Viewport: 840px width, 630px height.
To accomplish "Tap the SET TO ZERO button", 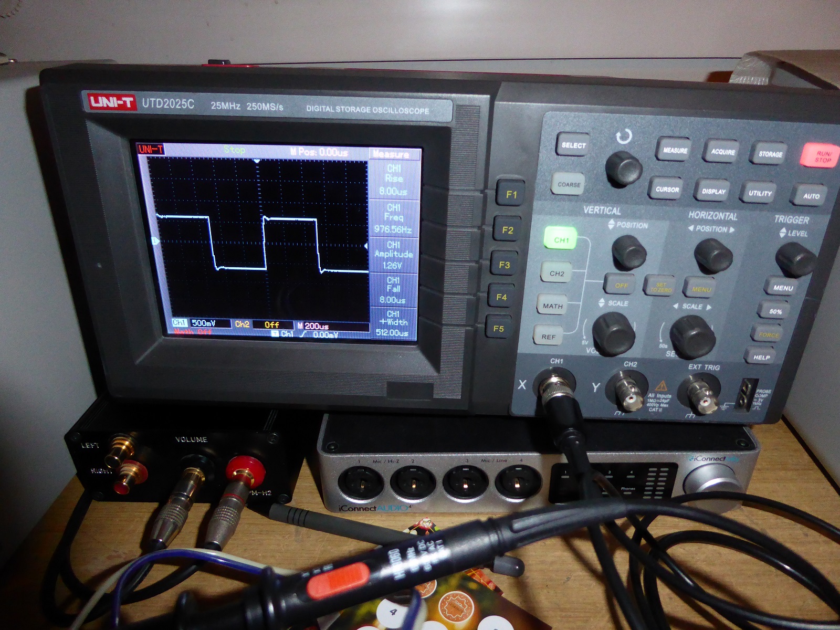I will coord(661,287).
